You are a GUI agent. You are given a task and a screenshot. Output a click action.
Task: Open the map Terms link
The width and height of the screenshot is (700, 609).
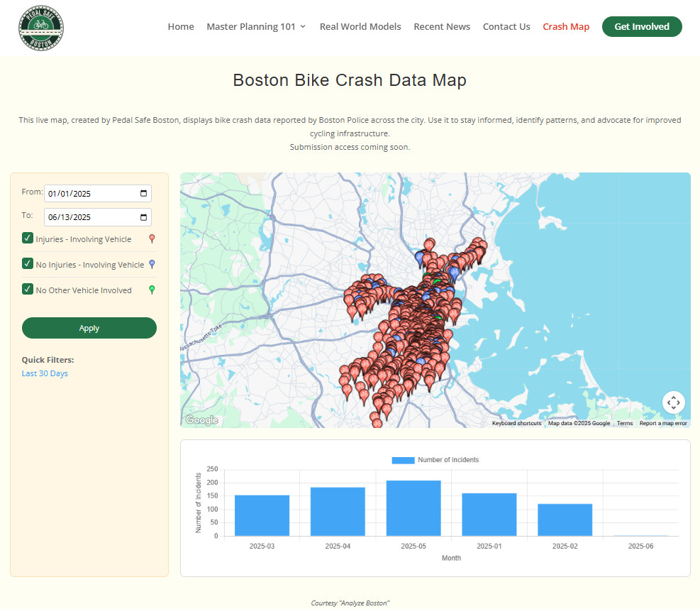click(x=625, y=423)
